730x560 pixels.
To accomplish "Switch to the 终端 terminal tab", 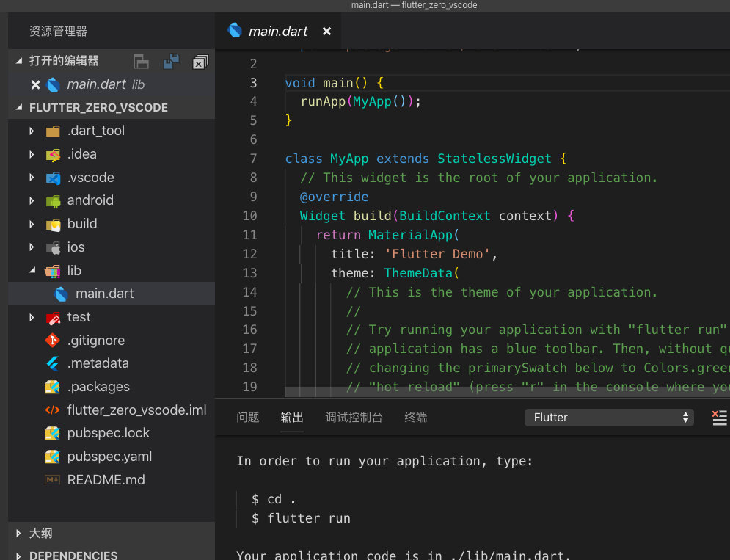I will pos(416,418).
